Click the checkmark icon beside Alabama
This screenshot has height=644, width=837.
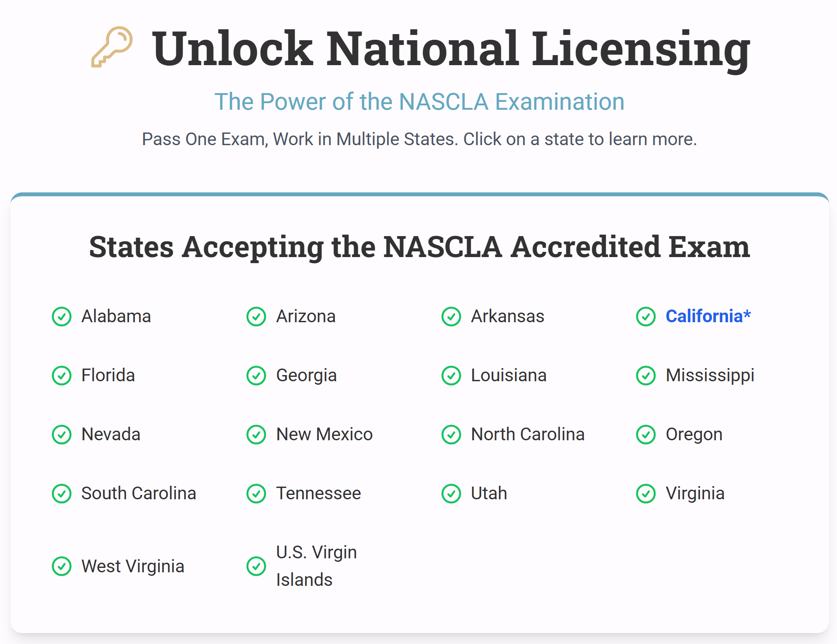[62, 317]
